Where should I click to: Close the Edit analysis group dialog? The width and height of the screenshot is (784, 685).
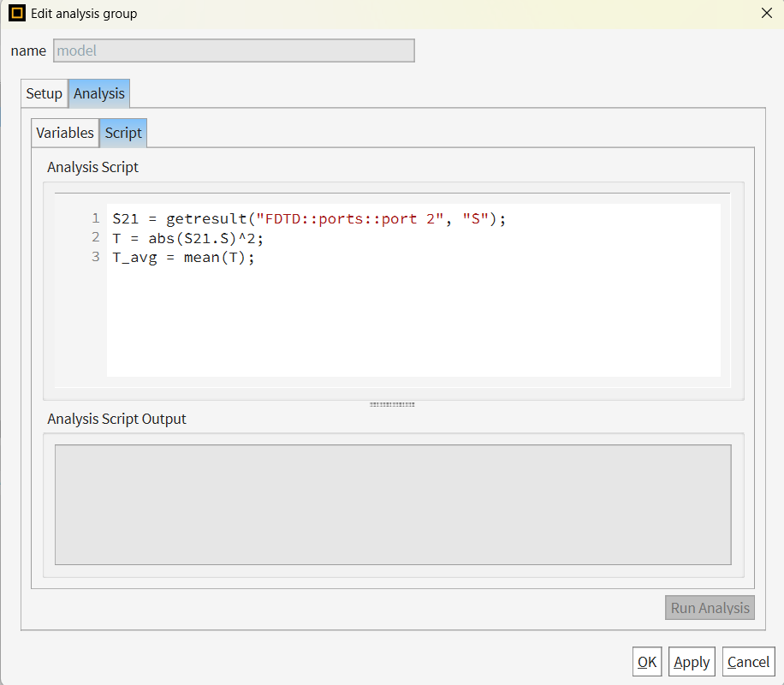click(x=767, y=14)
